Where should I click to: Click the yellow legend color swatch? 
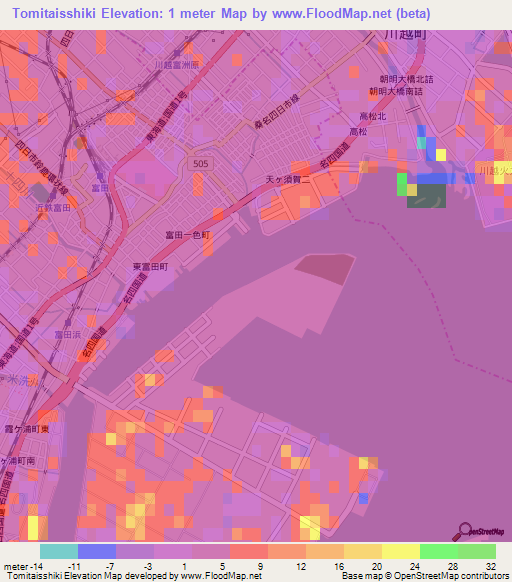[401, 551]
